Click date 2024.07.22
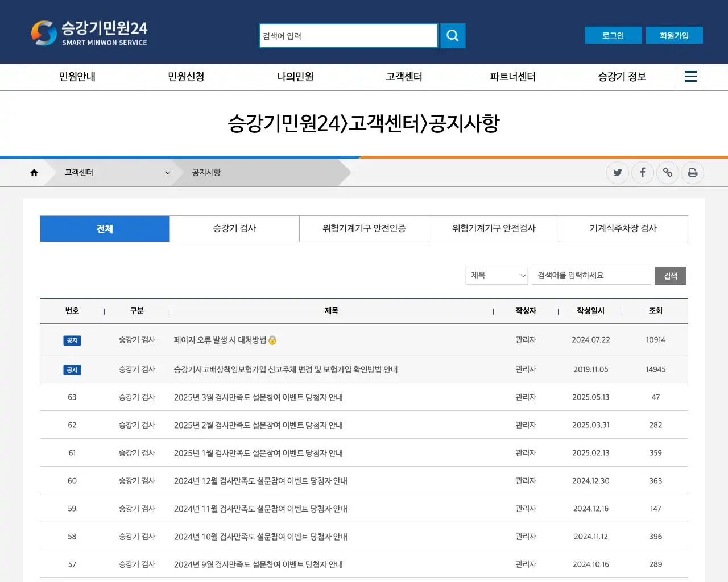Viewport: 728px width, 582px height. click(x=591, y=340)
